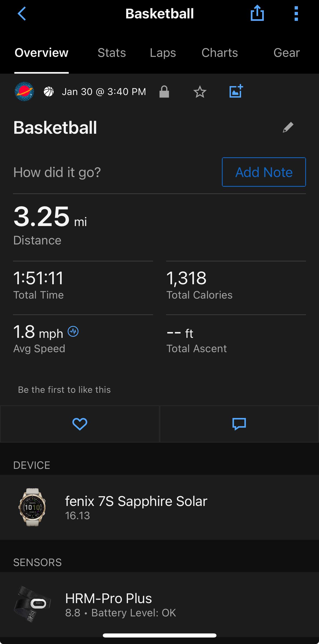The image size is (319, 644).
Task: Tap the lock privacy icon
Action: pyautogui.click(x=164, y=92)
